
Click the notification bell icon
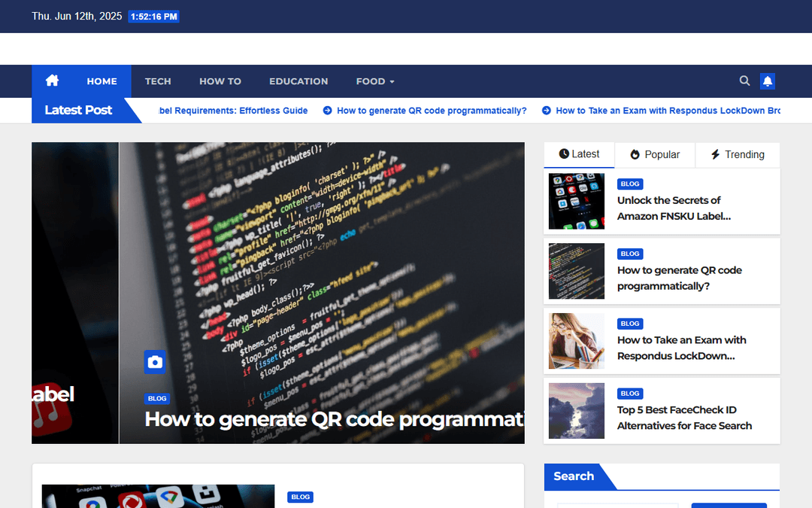(x=768, y=81)
